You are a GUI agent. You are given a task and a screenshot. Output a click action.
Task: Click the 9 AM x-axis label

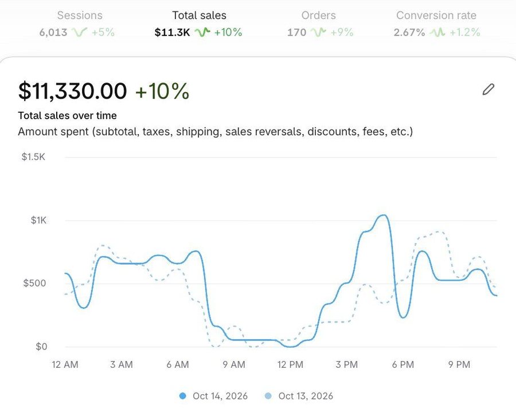point(234,364)
